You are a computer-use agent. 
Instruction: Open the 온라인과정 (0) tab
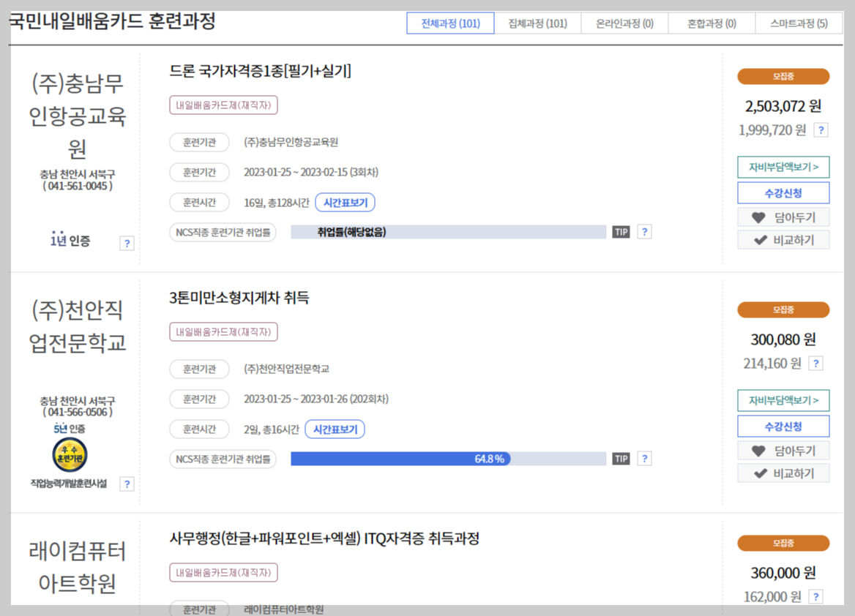[x=624, y=23]
